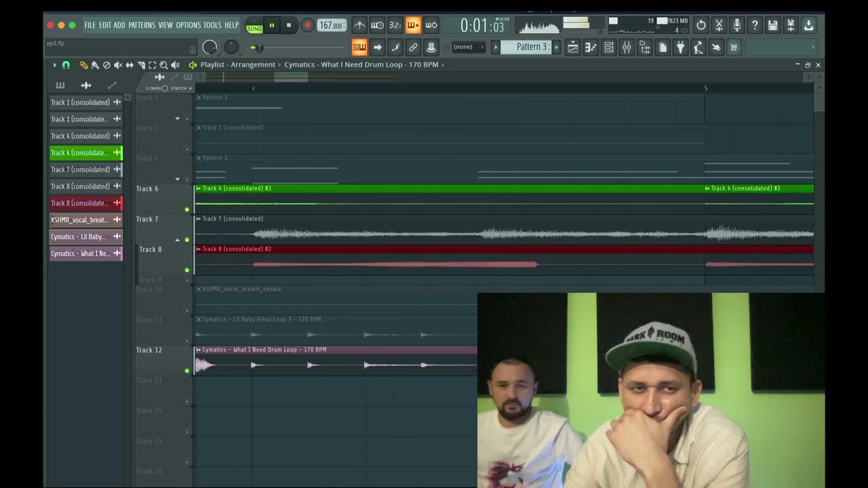Screen dimensions: 868x488
Task: Select the Draw pencil tool
Action: [84, 65]
